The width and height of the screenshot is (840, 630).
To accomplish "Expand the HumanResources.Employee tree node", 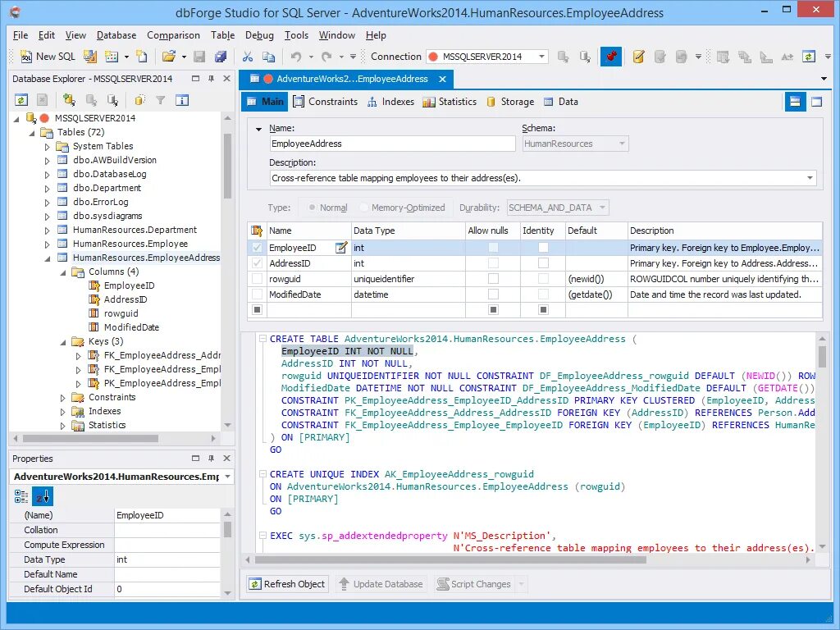I will point(47,244).
